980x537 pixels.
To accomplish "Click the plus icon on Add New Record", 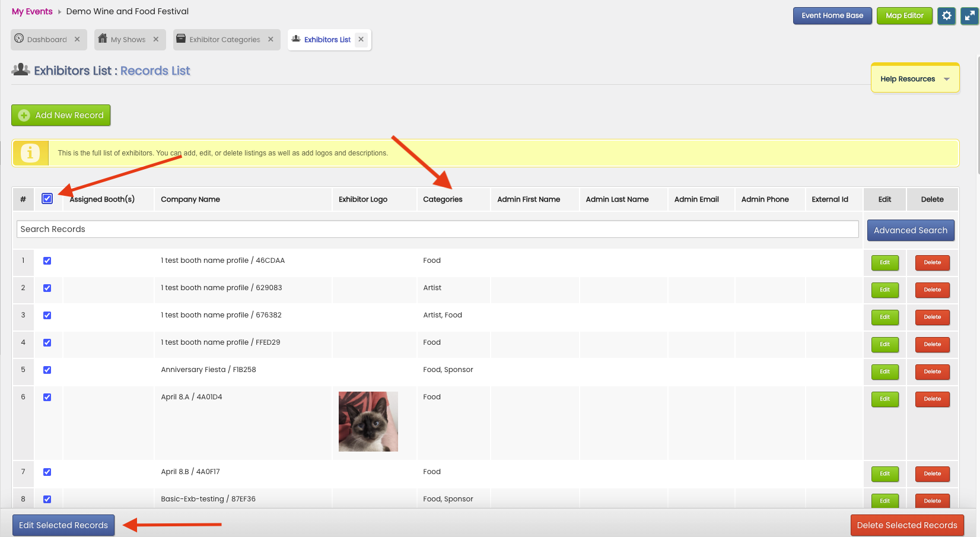I will pos(24,116).
